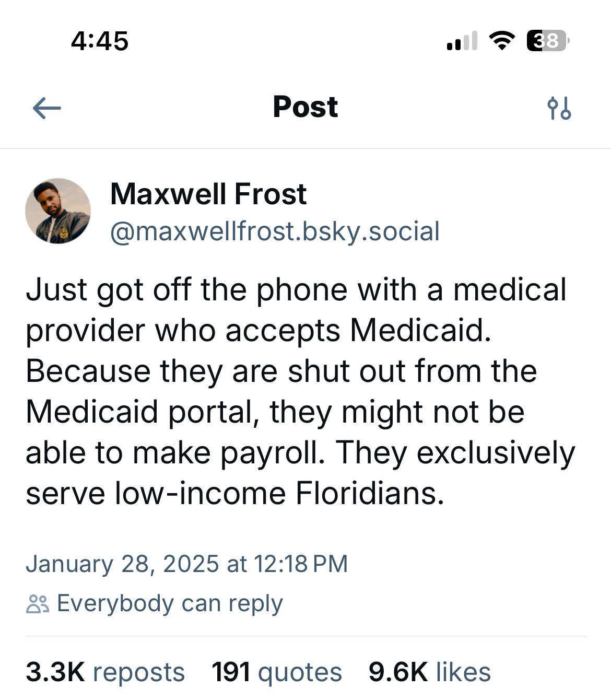
Task: Tap the 4:45 clock in status bar
Action: pyautogui.click(x=99, y=41)
